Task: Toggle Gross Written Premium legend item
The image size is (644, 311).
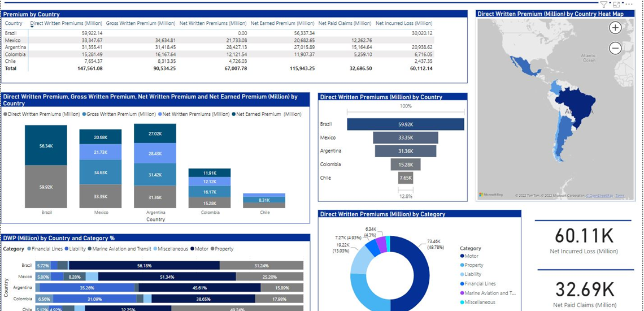Action: [84, 114]
